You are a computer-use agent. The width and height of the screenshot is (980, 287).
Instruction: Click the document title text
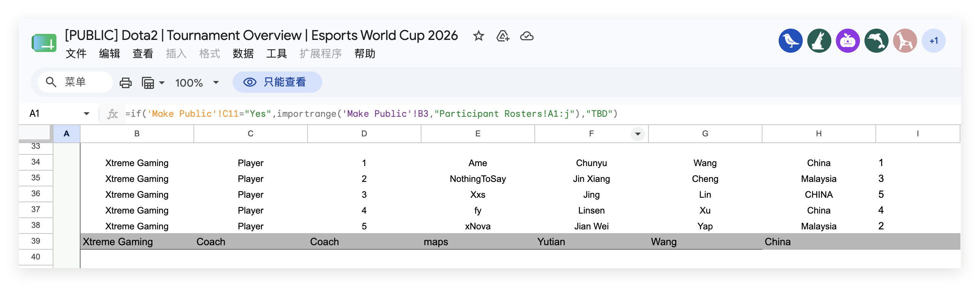coord(261,35)
